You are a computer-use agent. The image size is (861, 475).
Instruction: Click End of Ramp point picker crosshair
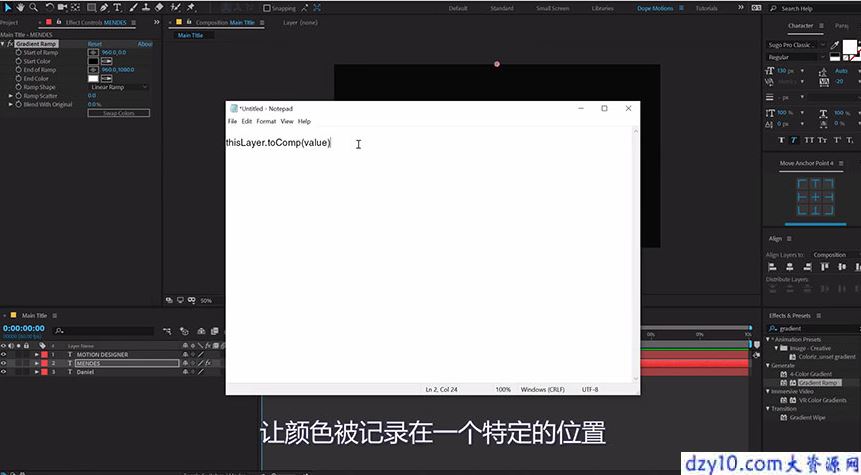pos(93,70)
